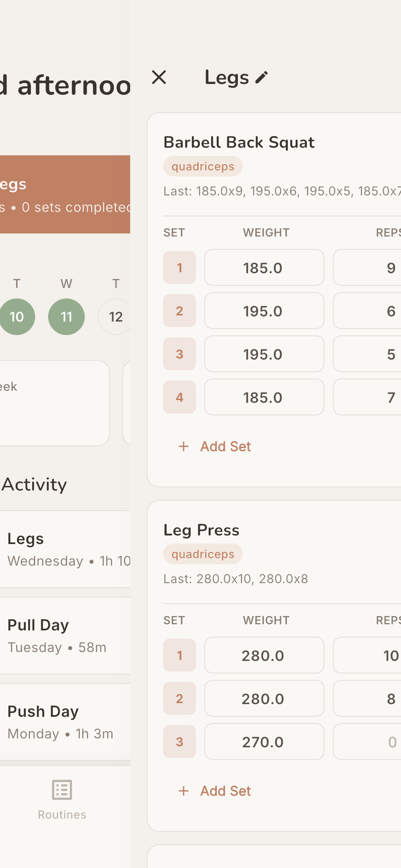The width and height of the screenshot is (401, 868).
Task: Click the plus icon to add a squat set
Action: click(x=184, y=446)
